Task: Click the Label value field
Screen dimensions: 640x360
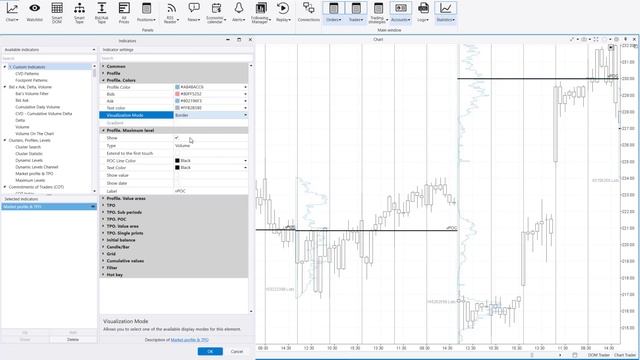Action: [211, 191]
